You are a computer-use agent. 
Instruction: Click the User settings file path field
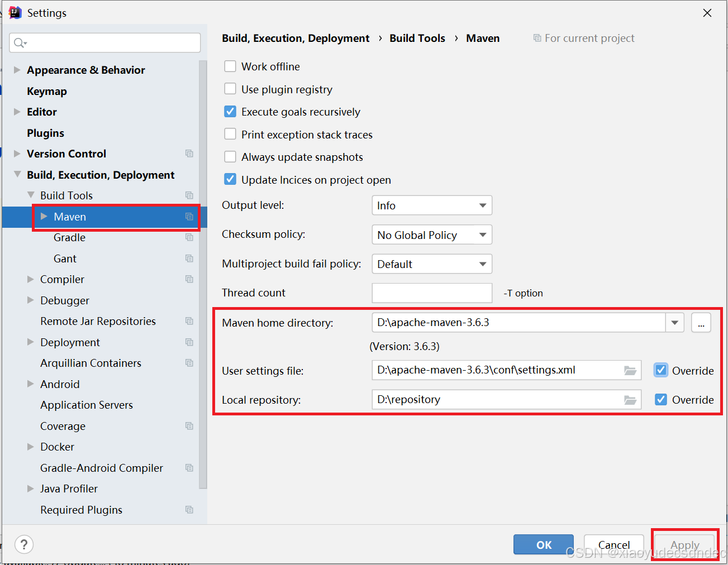pos(506,370)
